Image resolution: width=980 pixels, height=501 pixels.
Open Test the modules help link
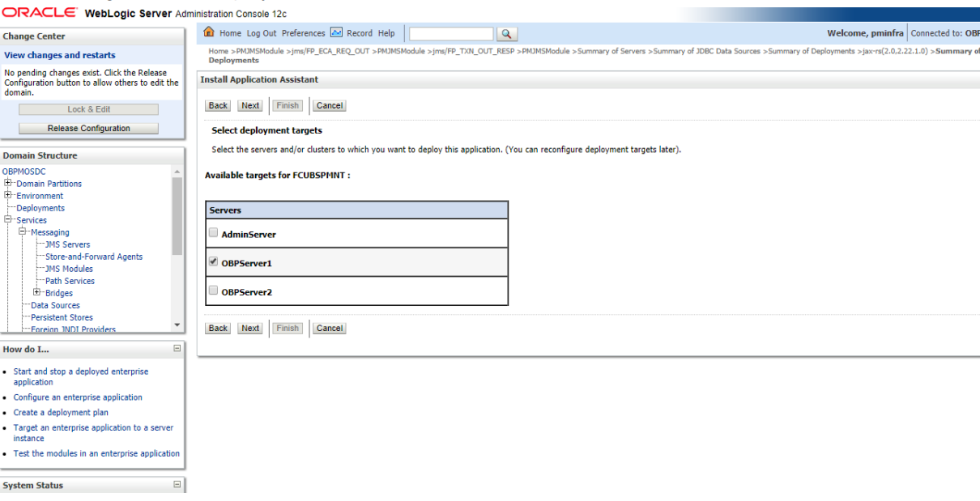(x=96, y=453)
